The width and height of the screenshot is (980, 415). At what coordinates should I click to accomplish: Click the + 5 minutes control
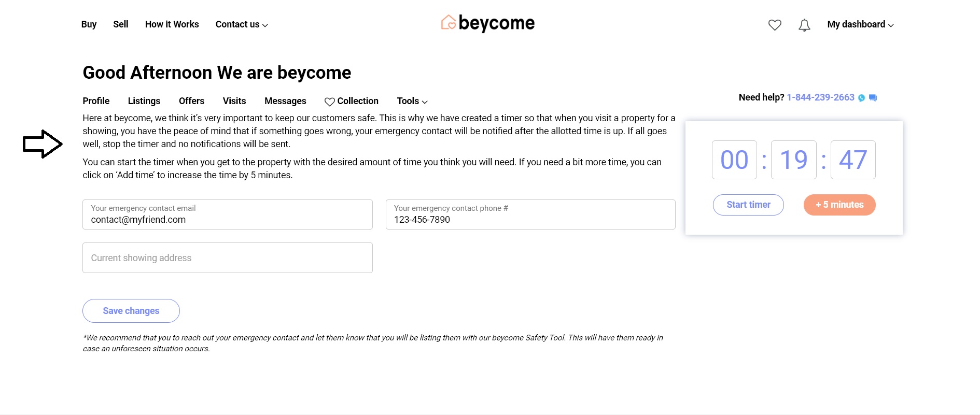point(839,205)
